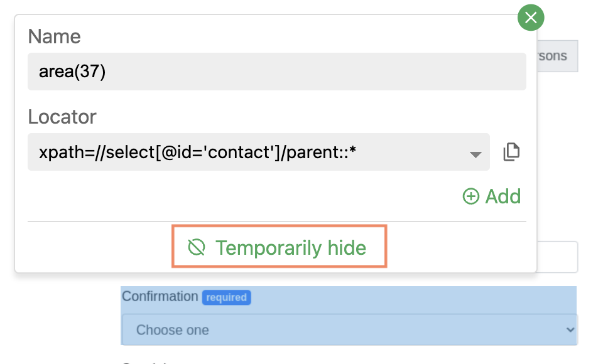Close the locator popup with green X
The width and height of the screenshot is (603, 364).
531,18
